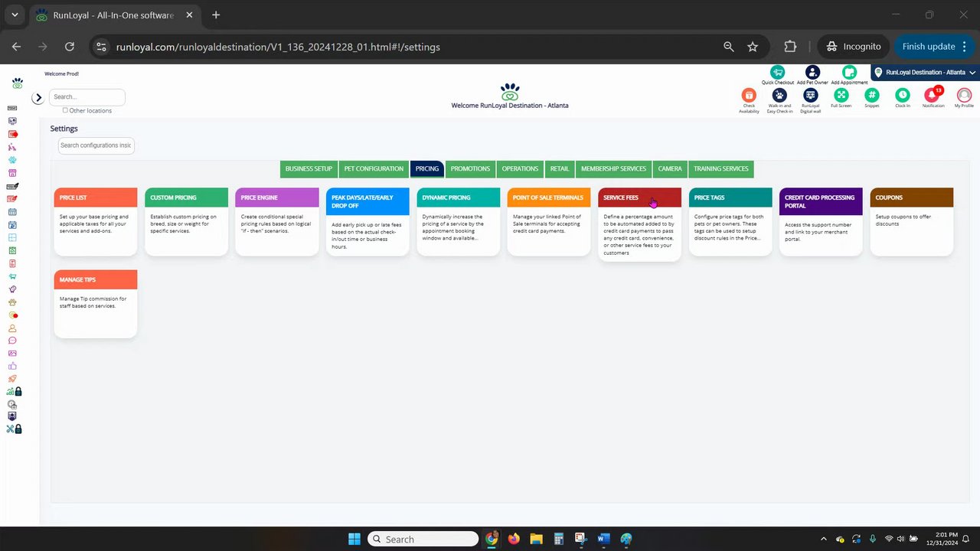Open the Promotions tab
Image resolution: width=980 pixels, height=551 pixels.
click(470, 168)
